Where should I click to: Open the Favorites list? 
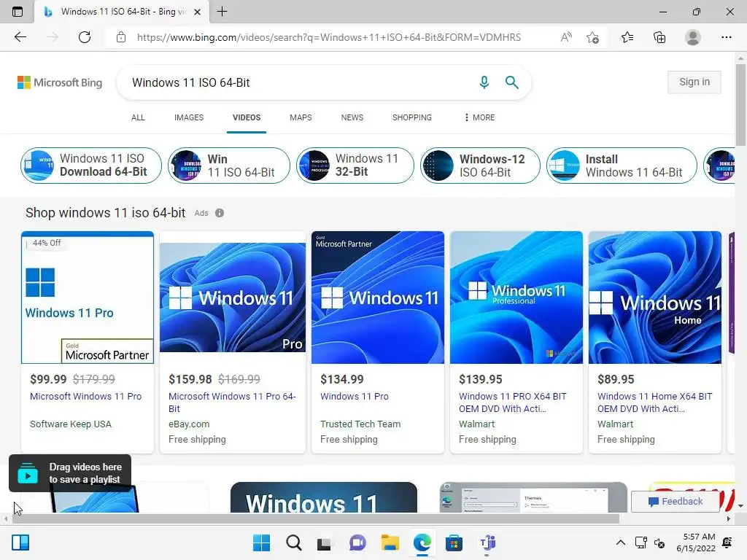pos(627,37)
